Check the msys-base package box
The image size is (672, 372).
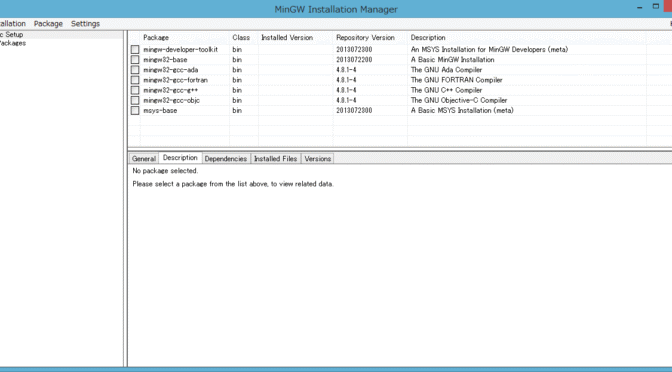[x=135, y=111]
